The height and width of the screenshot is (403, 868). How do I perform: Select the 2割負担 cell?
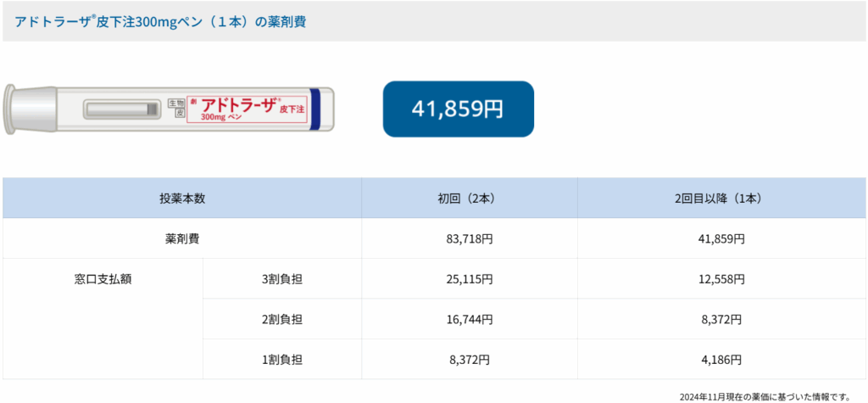(x=282, y=319)
